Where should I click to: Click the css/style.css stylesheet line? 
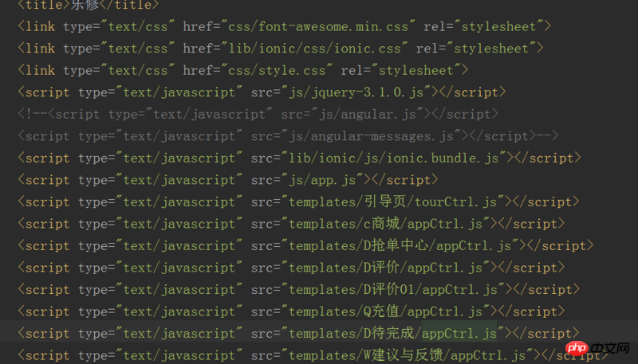[242, 71]
